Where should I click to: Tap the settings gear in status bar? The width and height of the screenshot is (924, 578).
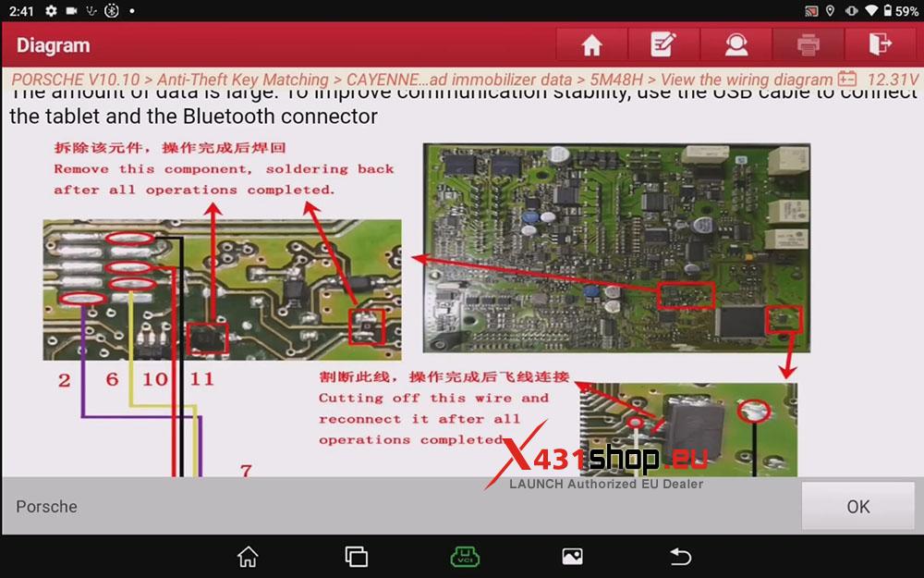51,10
